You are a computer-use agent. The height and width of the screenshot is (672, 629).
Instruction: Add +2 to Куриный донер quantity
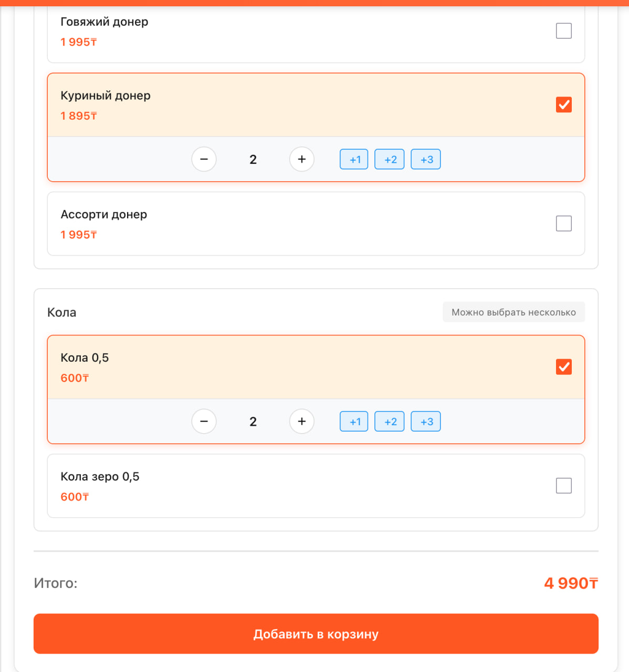point(390,160)
